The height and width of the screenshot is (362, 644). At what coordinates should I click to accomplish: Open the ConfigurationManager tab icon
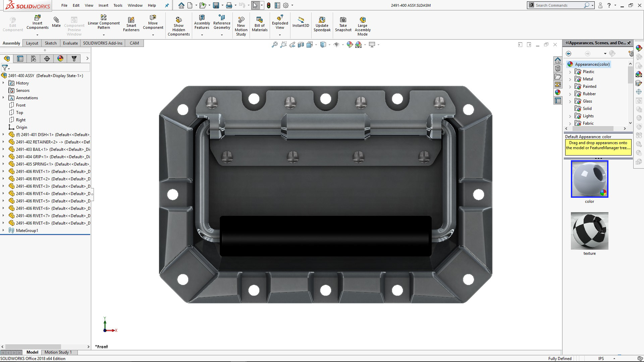pos(34,59)
